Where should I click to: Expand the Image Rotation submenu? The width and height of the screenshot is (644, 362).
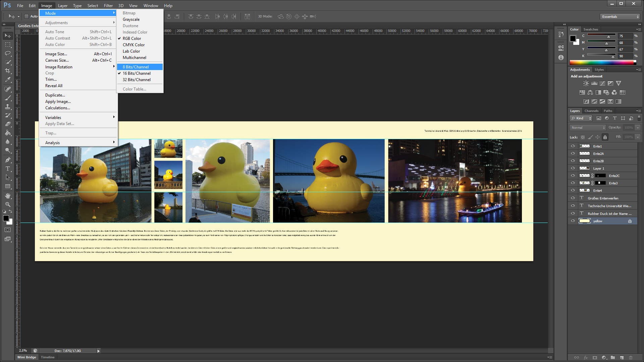click(x=78, y=67)
